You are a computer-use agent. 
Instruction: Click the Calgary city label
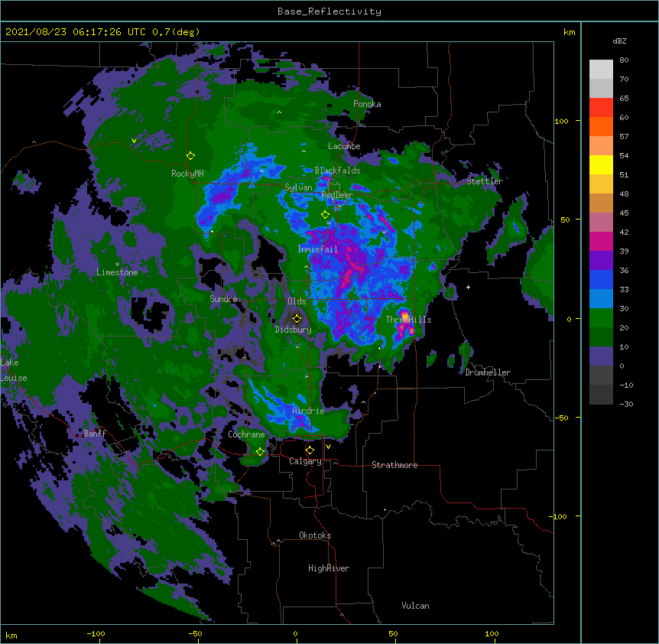click(x=306, y=461)
